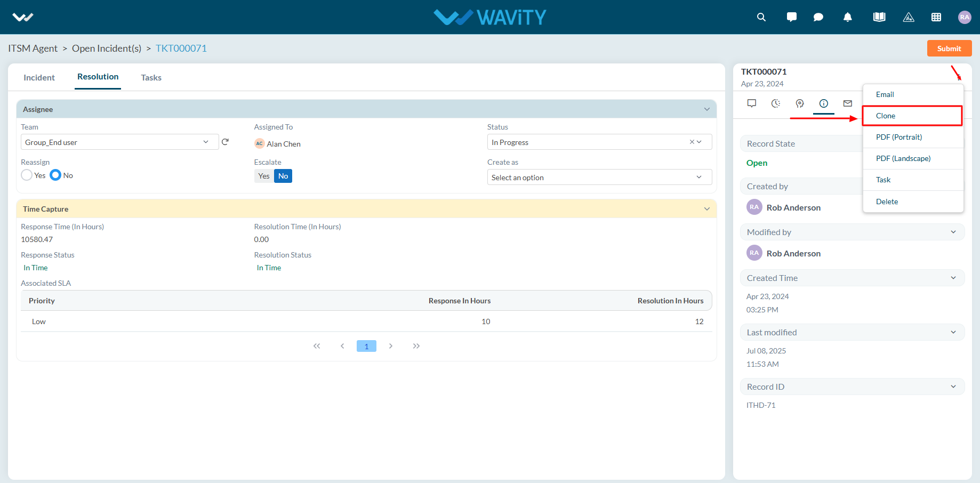Open the history clock icon in ticket panel
Viewport: 980px width, 483px height.
[x=776, y=103]
